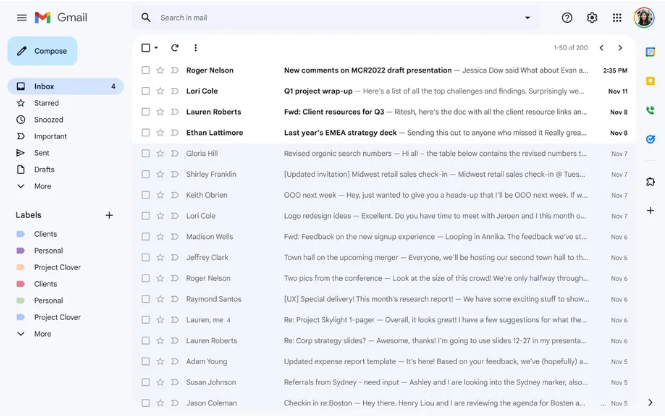This screenshot has height=416, width=665.
Task: Click the search magnifier icon
Action: point(146,17)
